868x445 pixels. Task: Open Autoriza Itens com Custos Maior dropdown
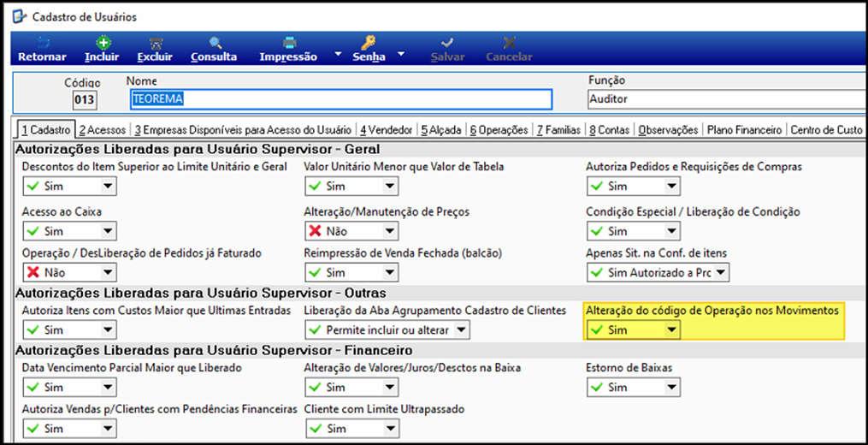[106, 329]
